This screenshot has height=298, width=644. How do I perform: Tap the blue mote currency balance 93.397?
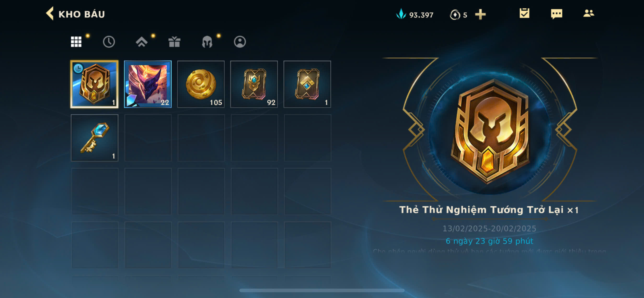click(415, 15)
